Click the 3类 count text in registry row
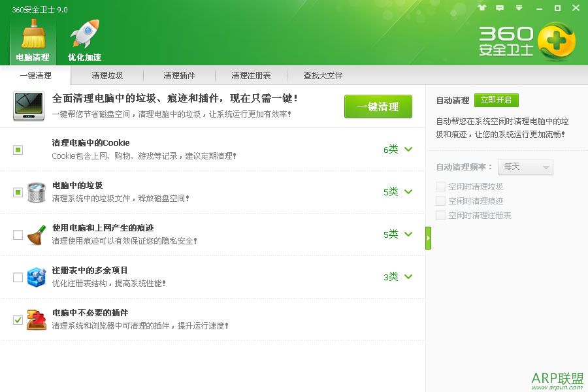This screenshot has height=392, width=588. click(391, 276)
